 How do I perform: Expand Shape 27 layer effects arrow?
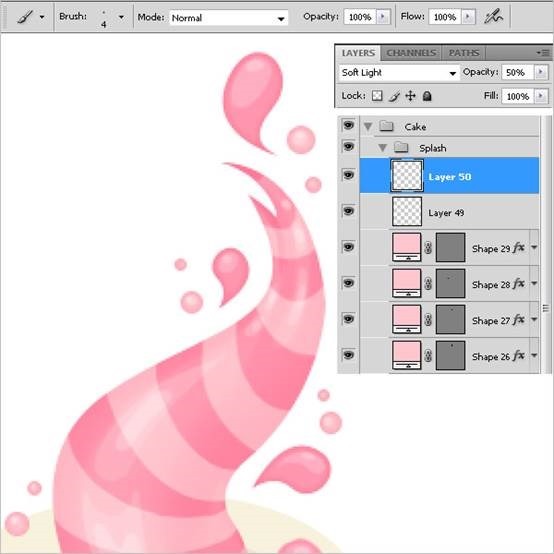pyautogui.click(x=534, y=320)
